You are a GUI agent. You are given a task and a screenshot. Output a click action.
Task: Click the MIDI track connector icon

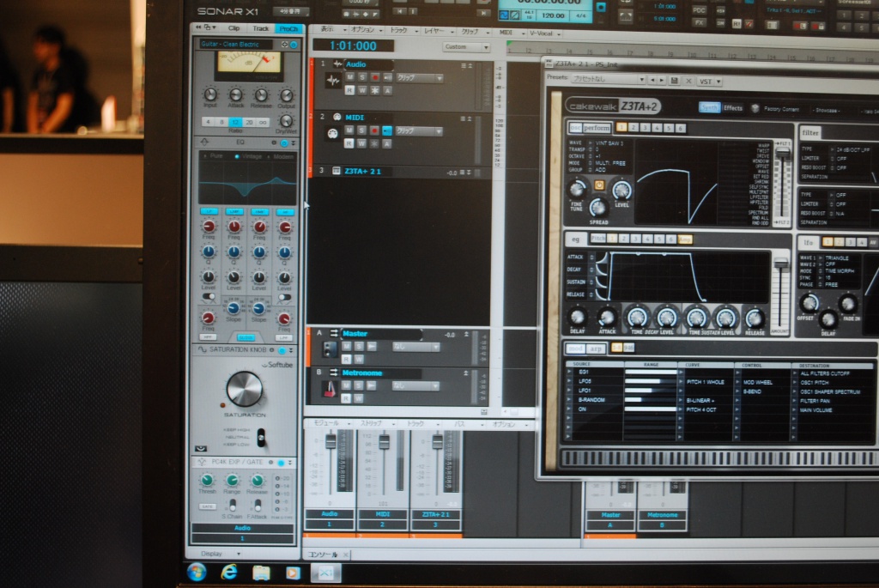pyautogui.click(x=332, y=133)
